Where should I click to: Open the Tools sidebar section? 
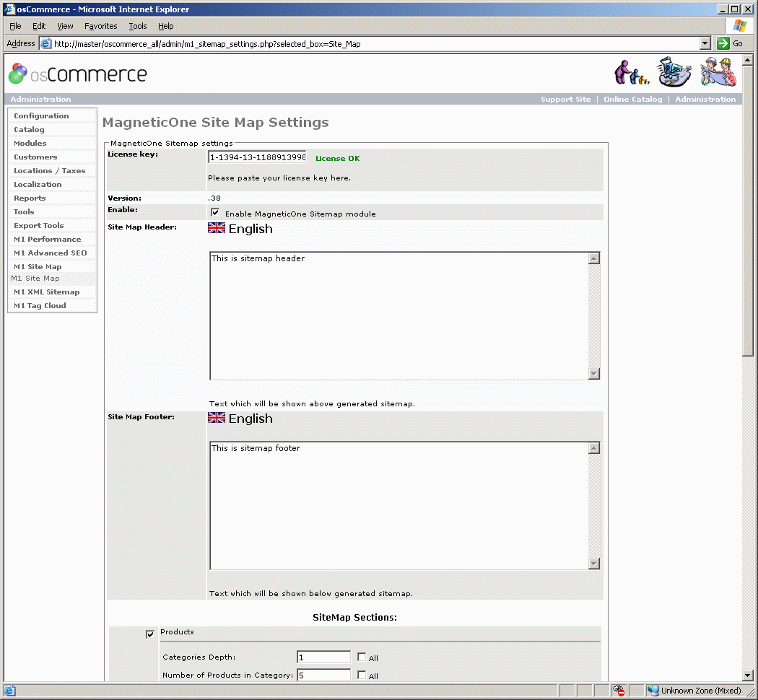pos(24,211)
